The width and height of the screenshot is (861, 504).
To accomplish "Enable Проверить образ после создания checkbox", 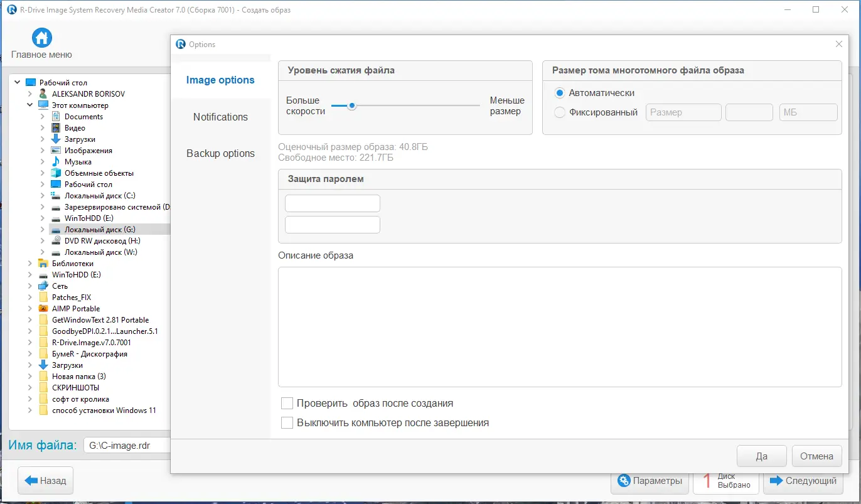I will pyautogui.click(x=287, y=404).
